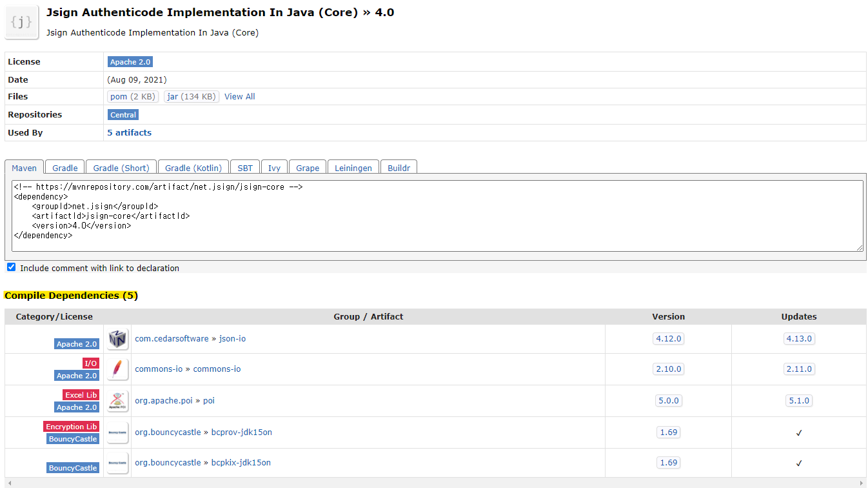Click the Compile Dependencies (5) heading
Image resolution: width=868 pixels, height=488 pixels.
71,296
